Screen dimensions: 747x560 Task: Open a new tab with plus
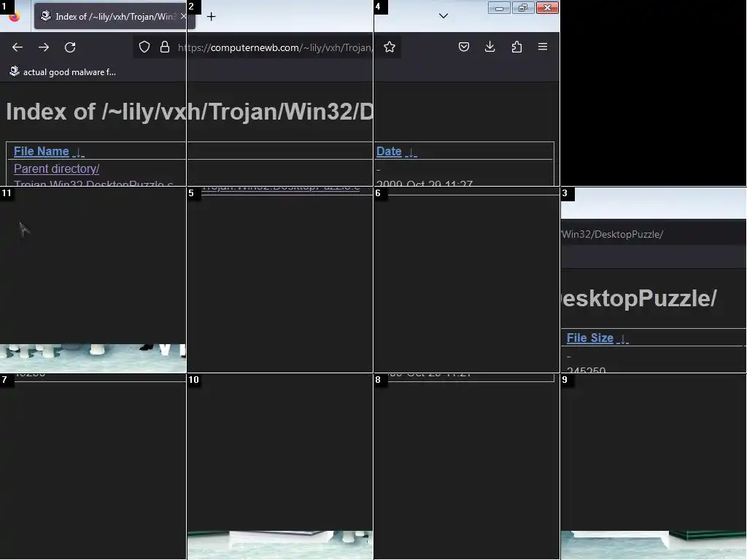click(x=211, y=17)
